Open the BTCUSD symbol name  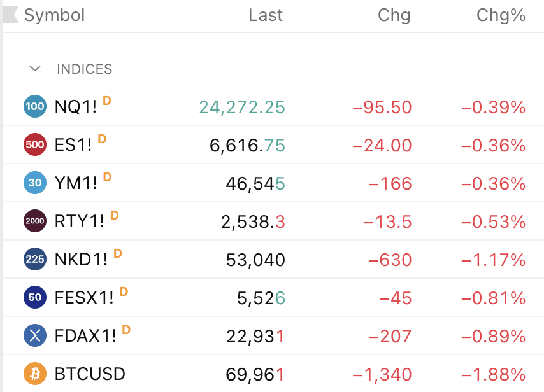click(x=90, y=374)
